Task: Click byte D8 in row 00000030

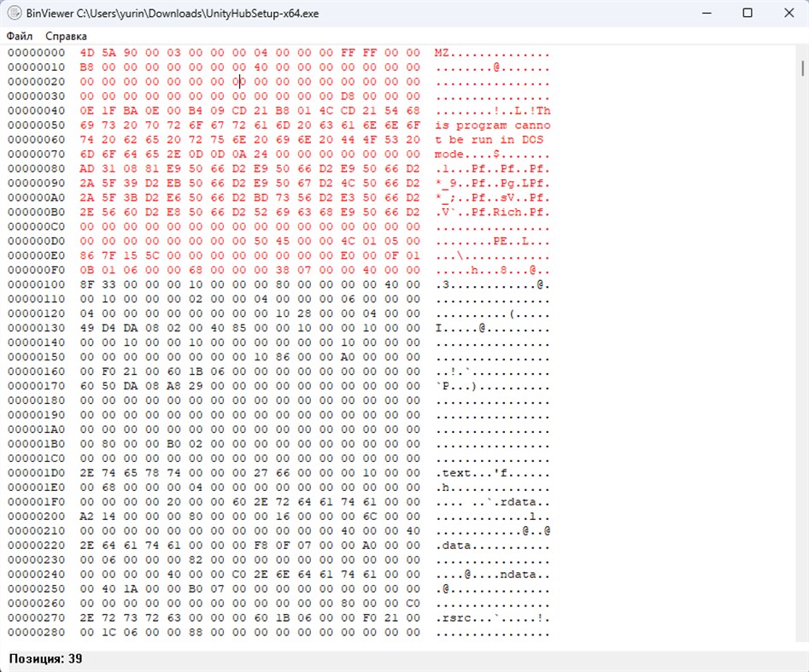Action: coord(348,96)
